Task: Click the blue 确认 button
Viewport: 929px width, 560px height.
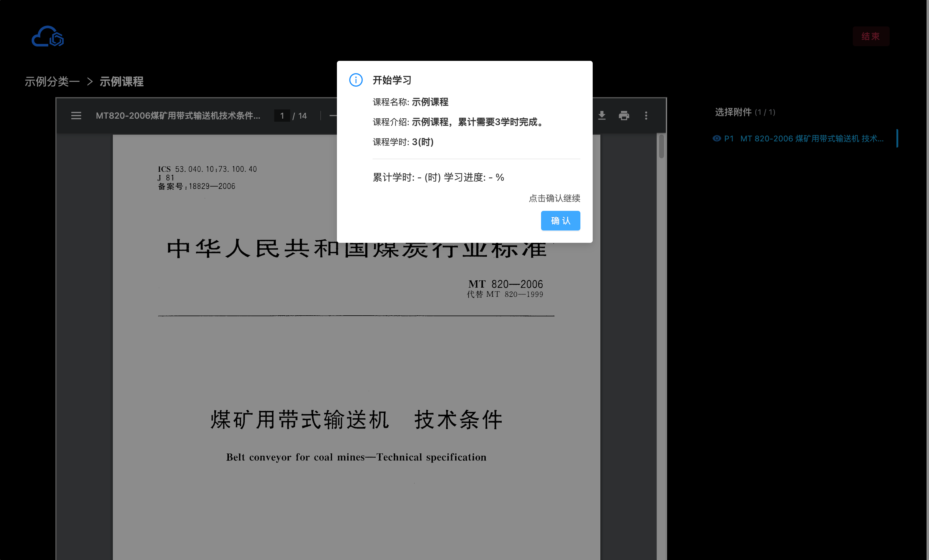Action: [560, 220]
